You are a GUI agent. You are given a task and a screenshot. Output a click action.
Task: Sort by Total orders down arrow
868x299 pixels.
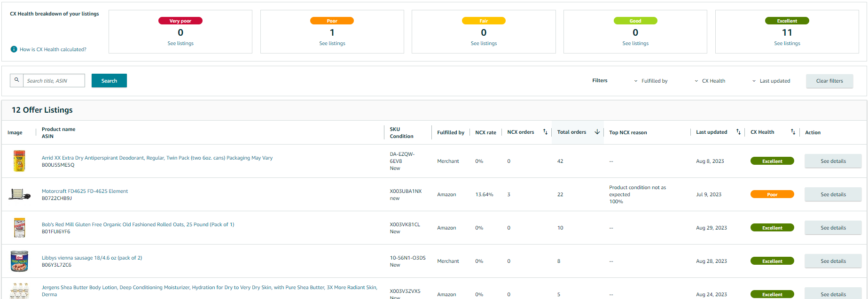597,132
